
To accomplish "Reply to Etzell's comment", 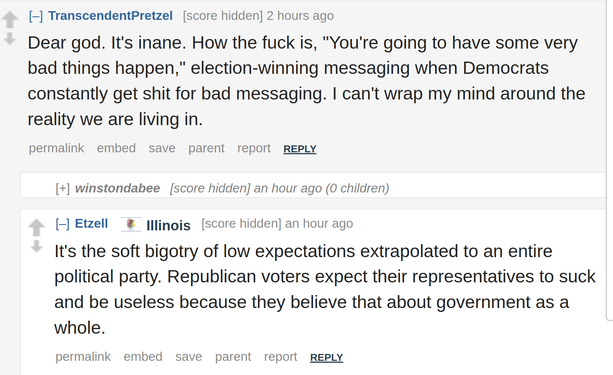I will tap(326, 357).
